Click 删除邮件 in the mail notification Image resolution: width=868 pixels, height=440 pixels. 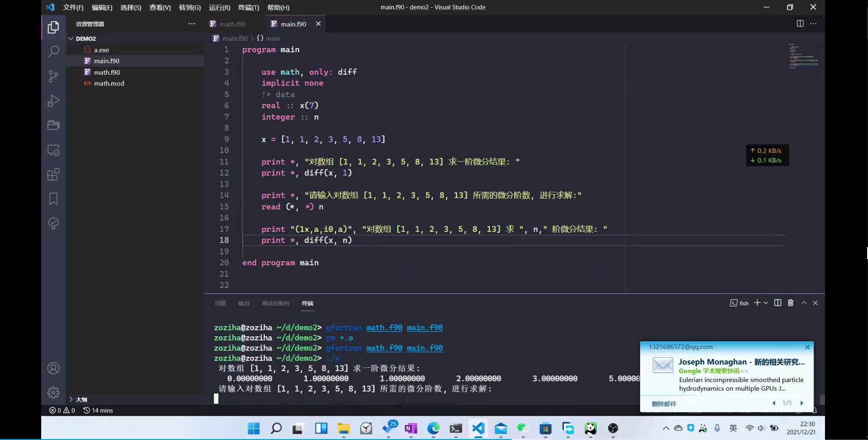click(664, 404)
